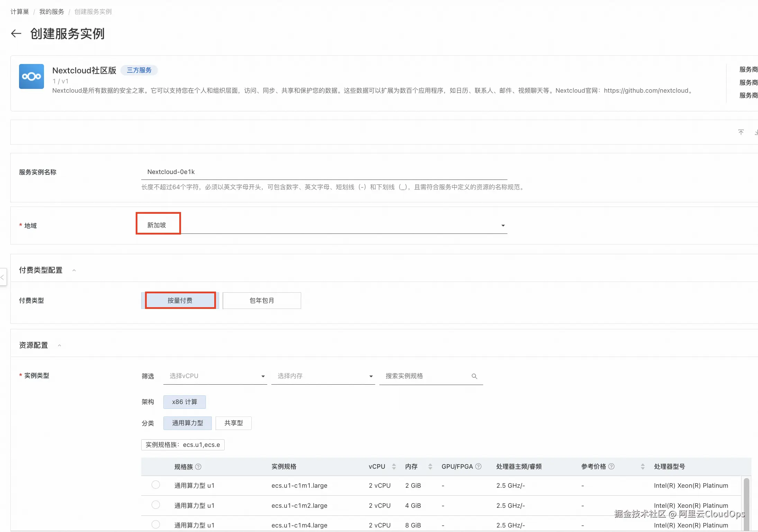Open the 选择vCPU filter dropdown
Image resolution: width=758 pixels, height=532 pixels.
(263, 376)
